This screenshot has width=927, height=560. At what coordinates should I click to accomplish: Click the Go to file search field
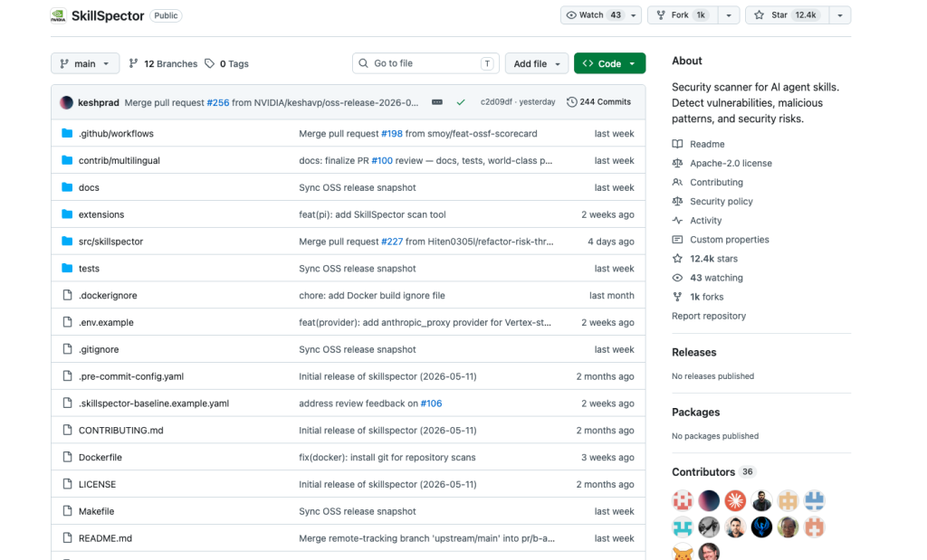(x=425, y=63)
